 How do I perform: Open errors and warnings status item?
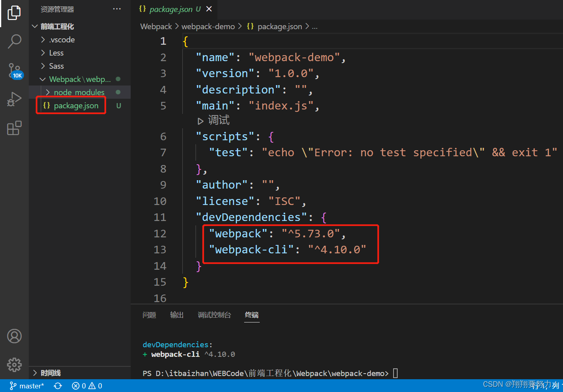coord(87,386)
